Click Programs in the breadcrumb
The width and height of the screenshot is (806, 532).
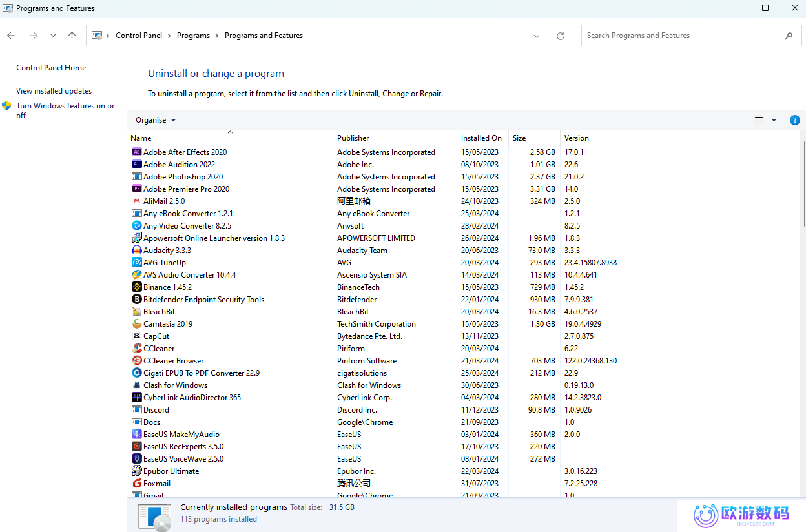pos(193,36)
